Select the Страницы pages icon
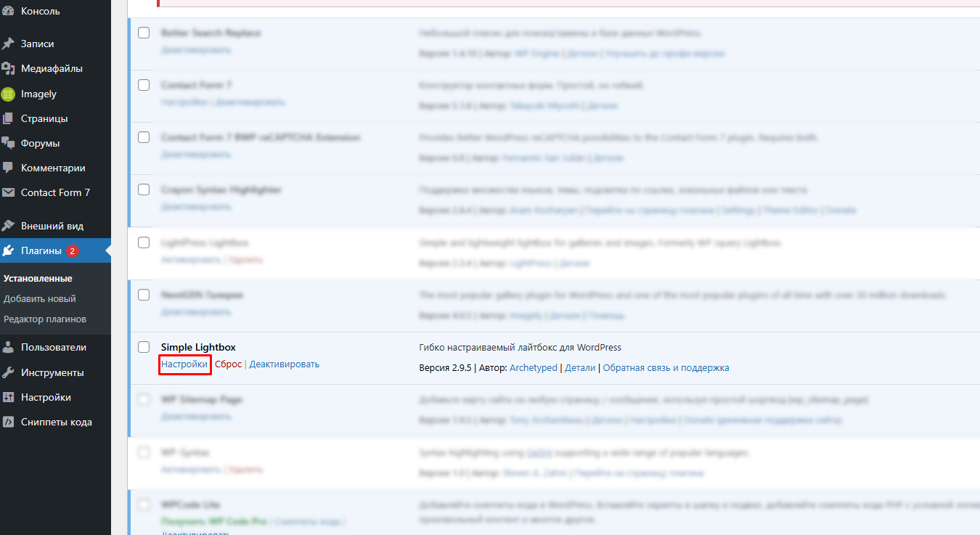 [x=9, y=118]
